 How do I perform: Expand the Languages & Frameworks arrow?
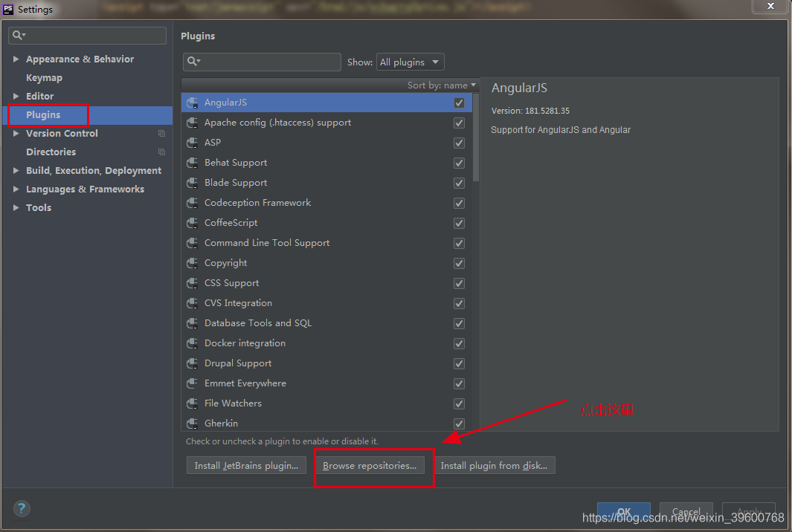(16, 189)
